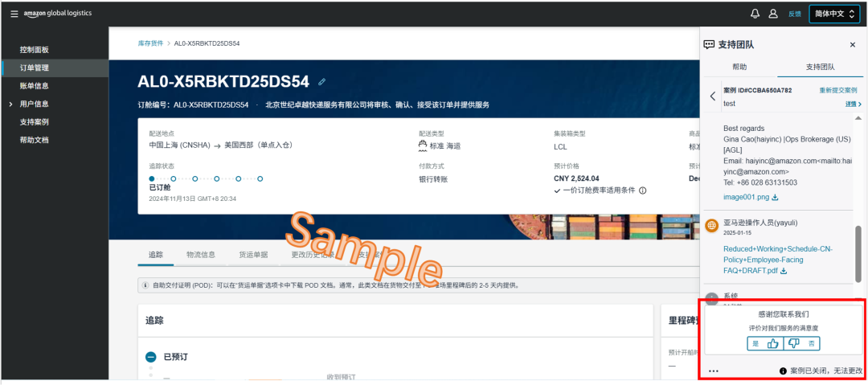The height and width of the screenshot is (385, 868).
Task: Click 重新提交案例 to resubmit the case
Action: pyautogui.click(x=838, y=90)
